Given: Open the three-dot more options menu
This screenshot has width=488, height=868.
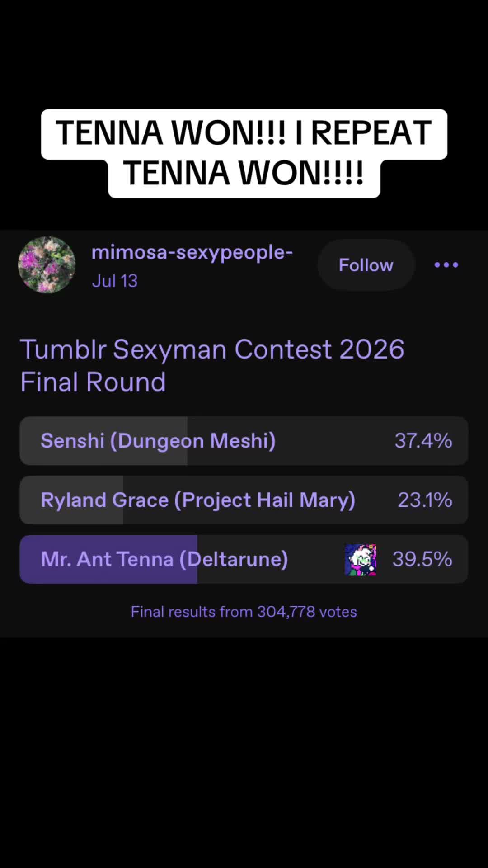Looking at the screenshot, I should (x=446, y=265).
